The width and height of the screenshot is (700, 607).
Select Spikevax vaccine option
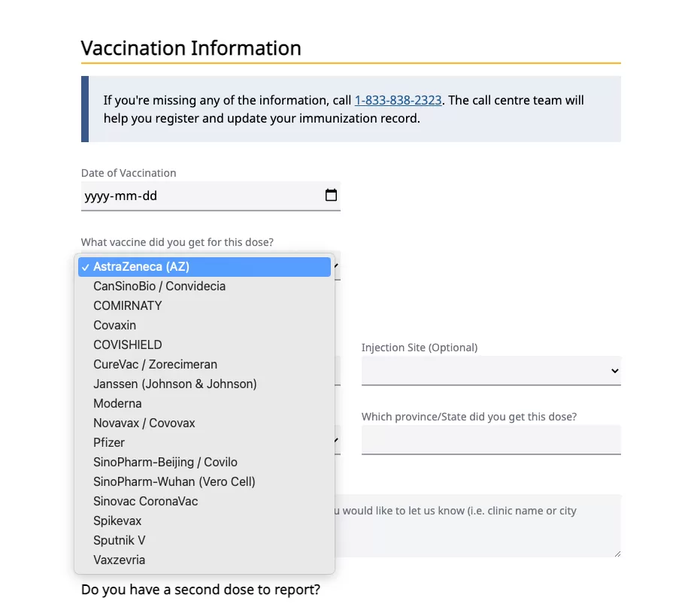click(205, 521)
